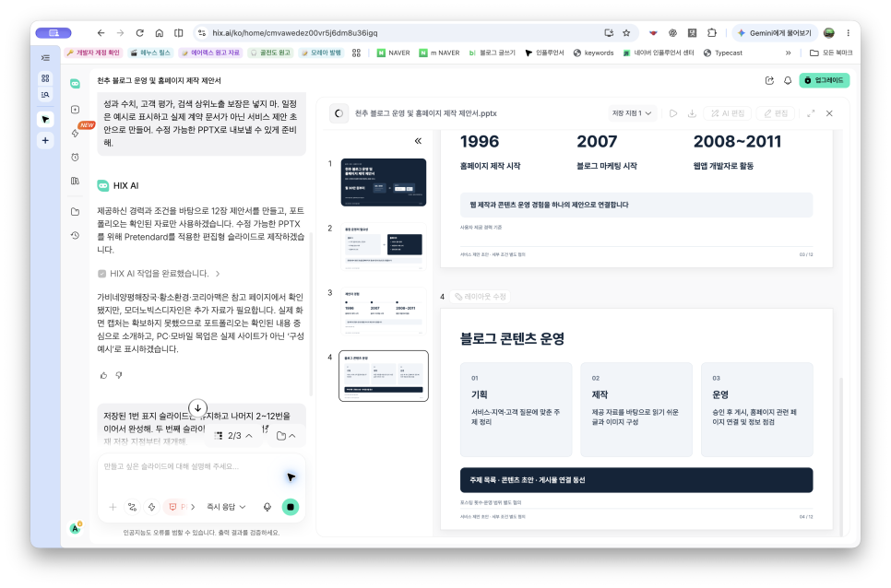
Task: Open the 모든 북마크 folder
Action: (831, 53)
